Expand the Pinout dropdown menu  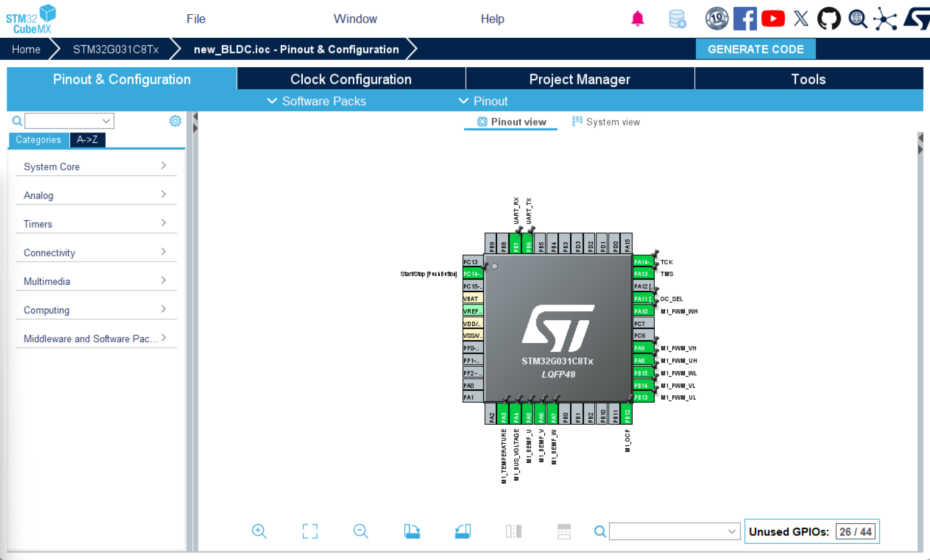point(483,101)
